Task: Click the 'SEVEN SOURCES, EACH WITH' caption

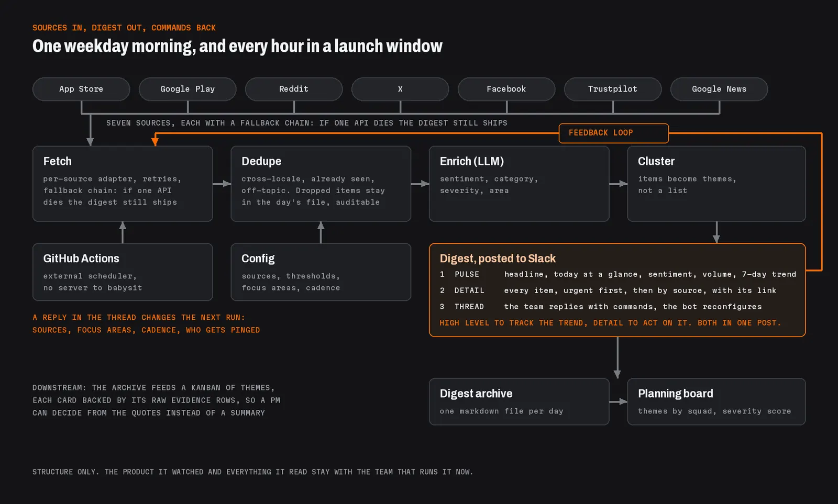Action: [307, 123]
